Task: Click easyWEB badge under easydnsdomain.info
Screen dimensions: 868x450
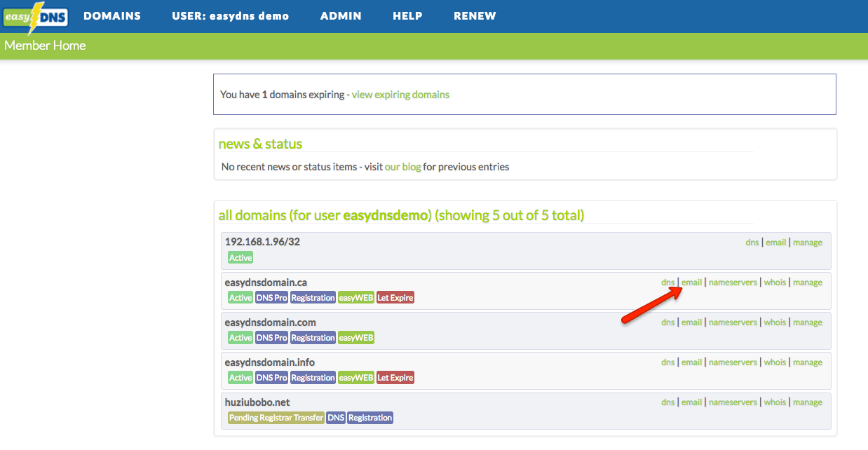Action: [x=356, y=378]
